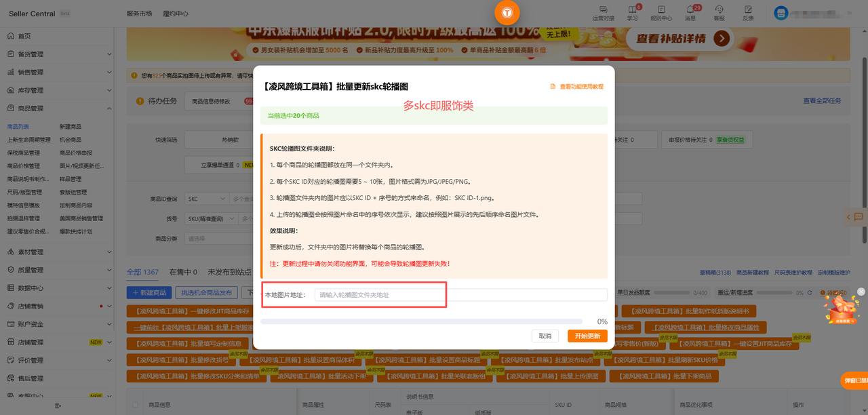The image size is (868, 415).
Task: Click the blue shop avatar icon
Action: pos(781,13)
